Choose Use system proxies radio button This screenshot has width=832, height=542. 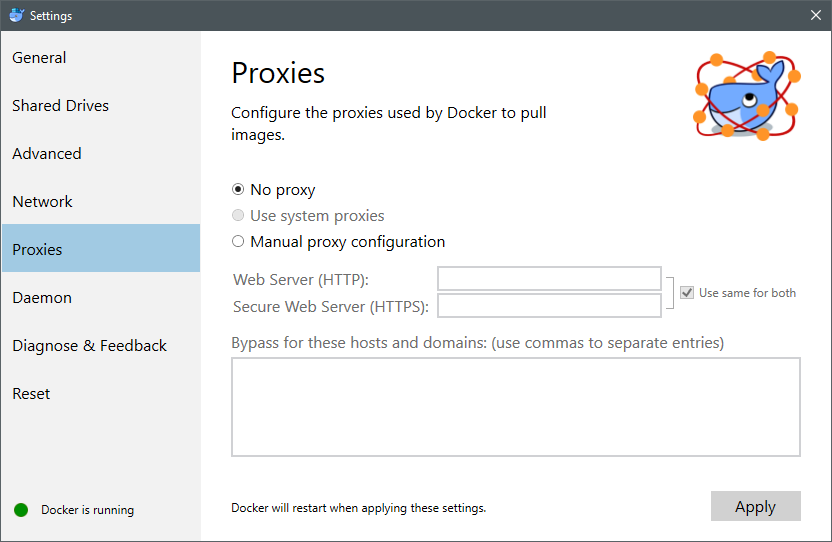[x=238, y=215]
